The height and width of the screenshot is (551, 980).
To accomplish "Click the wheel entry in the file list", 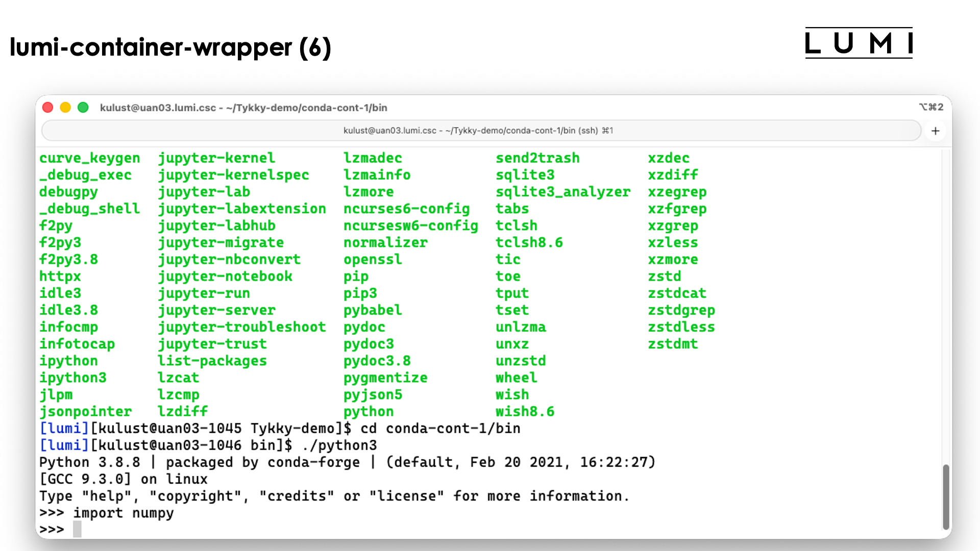I will (x=516, y=378).
